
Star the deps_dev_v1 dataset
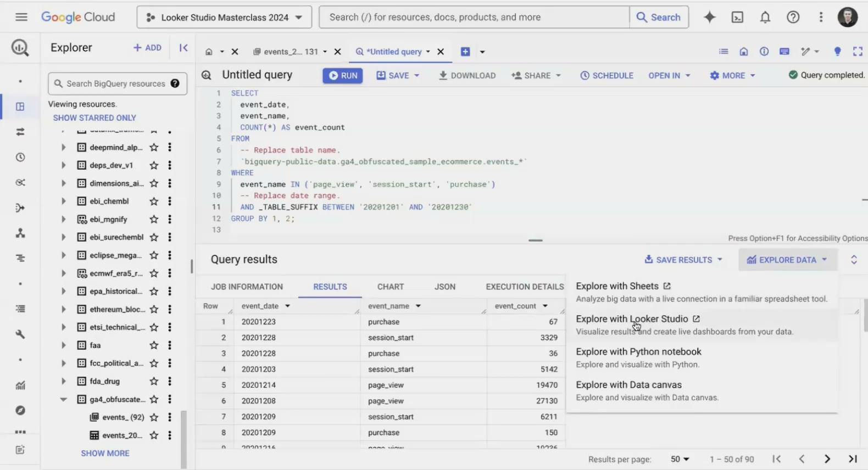pos(154,165)
